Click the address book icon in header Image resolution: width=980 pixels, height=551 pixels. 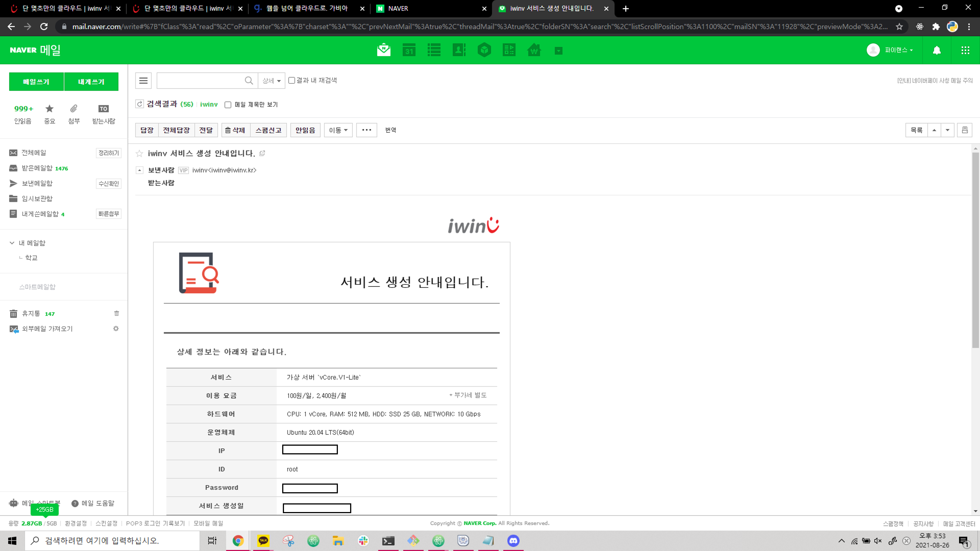[459, 50]
